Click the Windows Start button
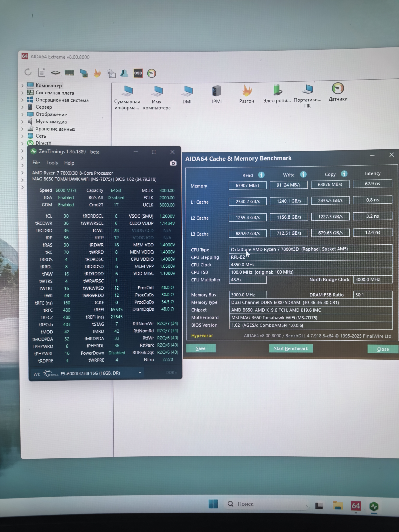 coord(213,504)
